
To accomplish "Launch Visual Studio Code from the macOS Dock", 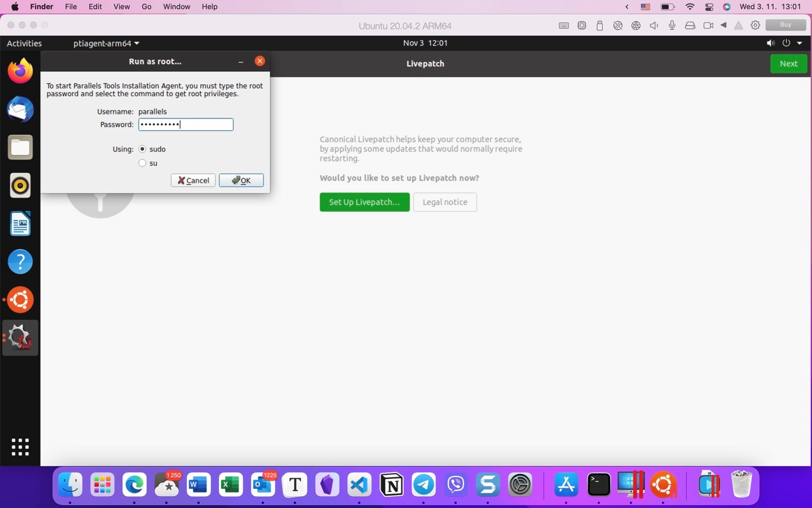I will (x=359, y=484).
